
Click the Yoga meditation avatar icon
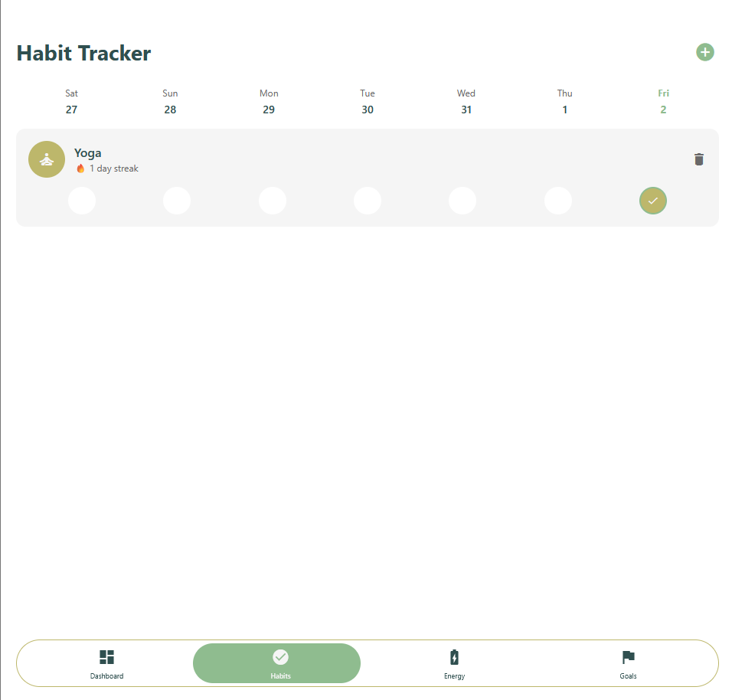pos(47,159)
